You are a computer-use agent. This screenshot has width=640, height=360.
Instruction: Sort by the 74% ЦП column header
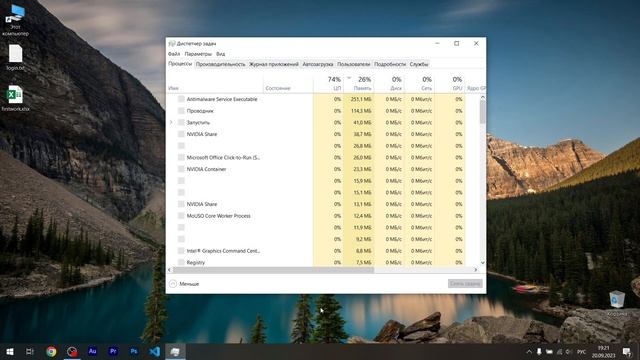[328, 84]
